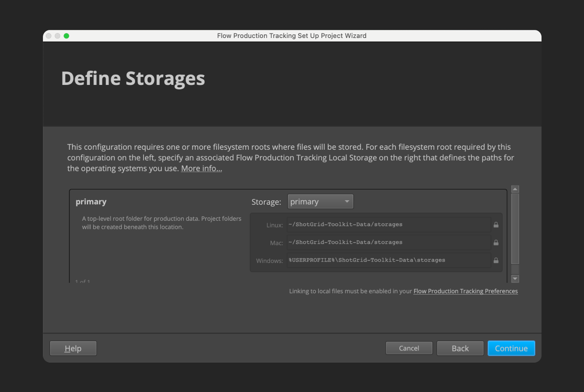Screen dimensions: 584x392
Task: Click the lock icon beside the Mac path
Action: point(496,243)
